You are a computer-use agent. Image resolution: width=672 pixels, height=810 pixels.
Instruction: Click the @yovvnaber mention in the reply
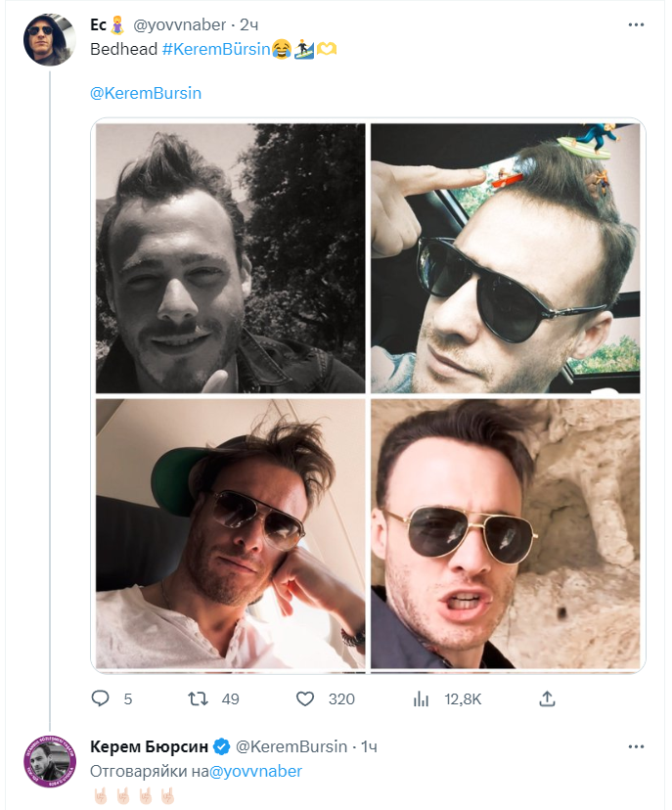click(x=255, y=771)
